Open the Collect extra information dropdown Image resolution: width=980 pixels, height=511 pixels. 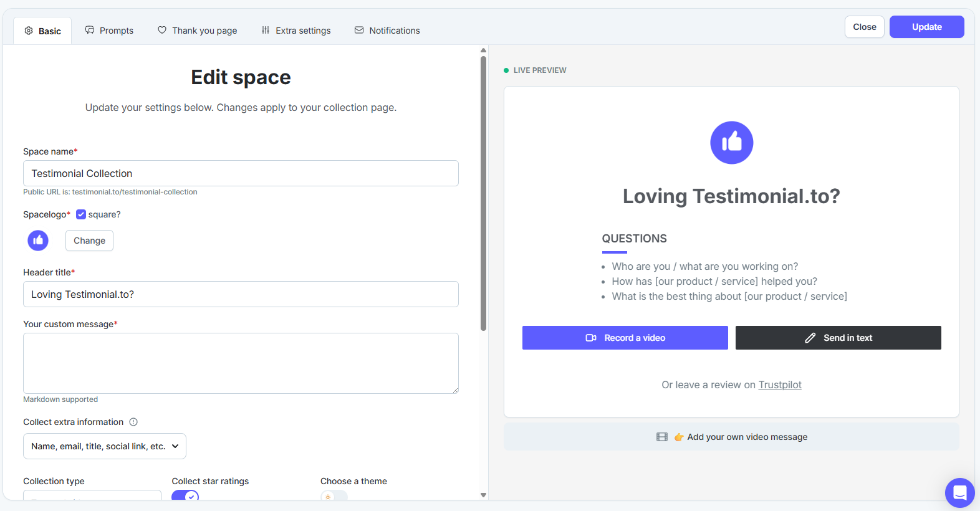coord(105,446)
